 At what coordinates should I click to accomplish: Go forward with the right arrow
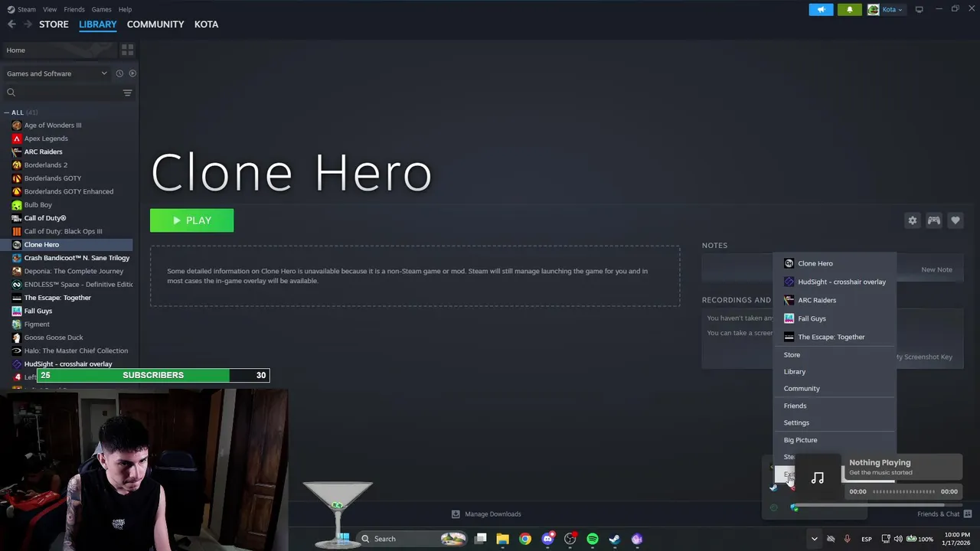coord(28,24)
